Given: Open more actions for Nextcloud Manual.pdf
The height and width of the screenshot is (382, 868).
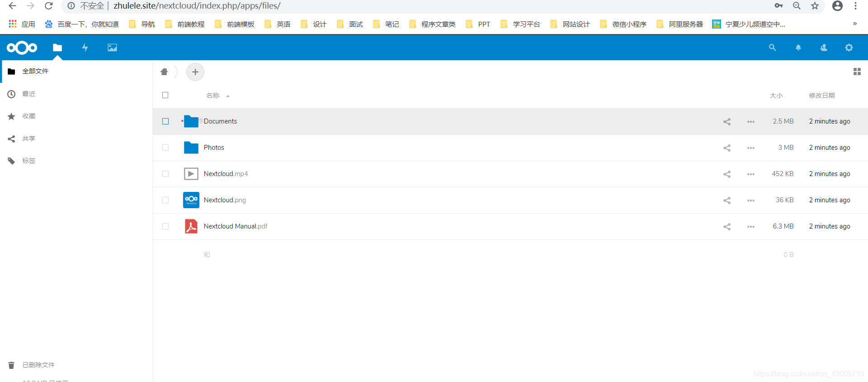Looking at the screenshot, I should coord(751,227).
